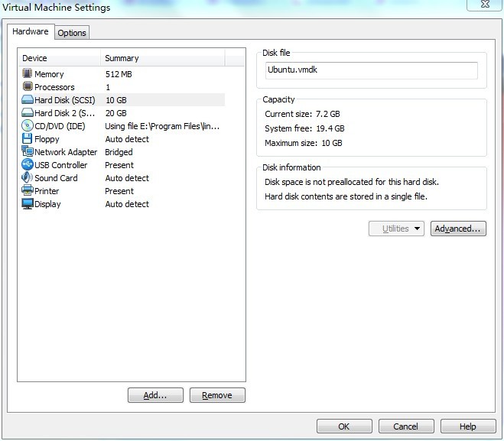Viewport: 504px width, 441px height.
Task: Select the Processors device label
Action: [54, 87]
